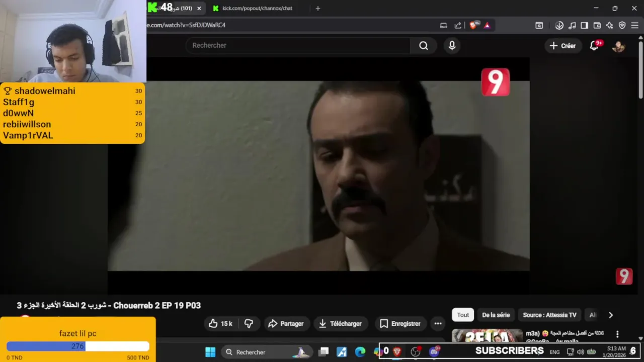Click the Chouerreb video player to pause
The width and height of the screenshot is (644, 362).
318,176
